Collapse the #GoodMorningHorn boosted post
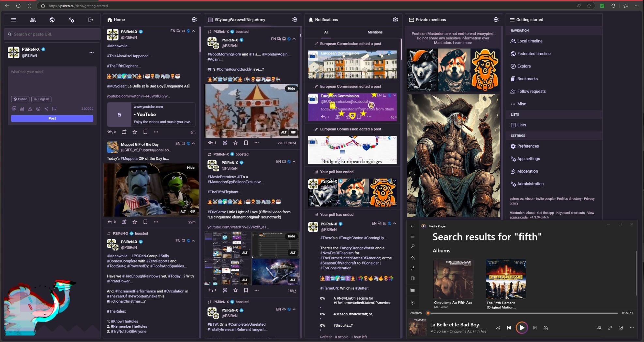Screen dimensions: 644x342 [294, 39]
